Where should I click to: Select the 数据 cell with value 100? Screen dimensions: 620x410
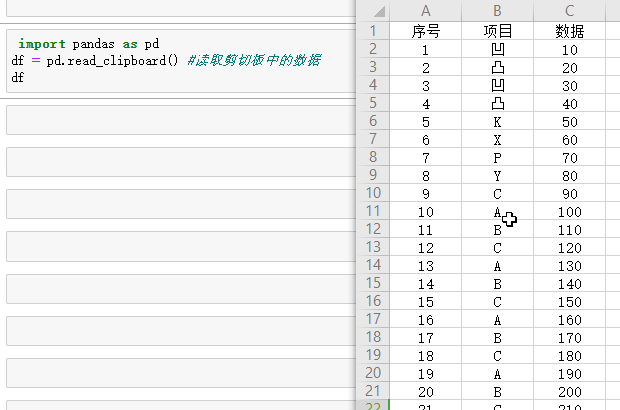(x=569, y=212)
